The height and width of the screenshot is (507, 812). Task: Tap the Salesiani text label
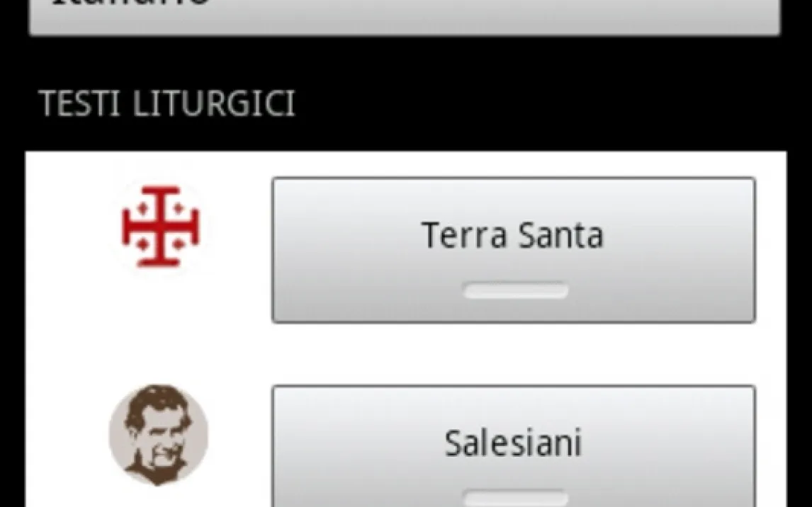[x=513, y=443]
